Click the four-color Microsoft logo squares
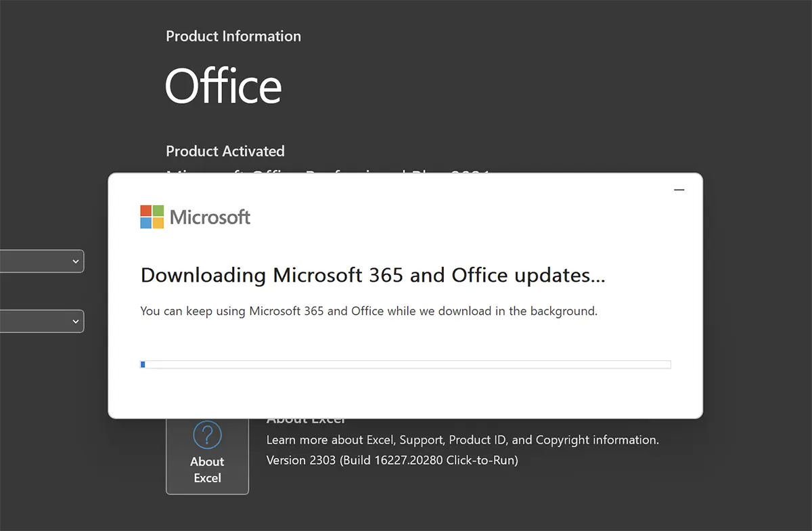Image resolution: width=812 pixels, height=531 pixels. 152,217
